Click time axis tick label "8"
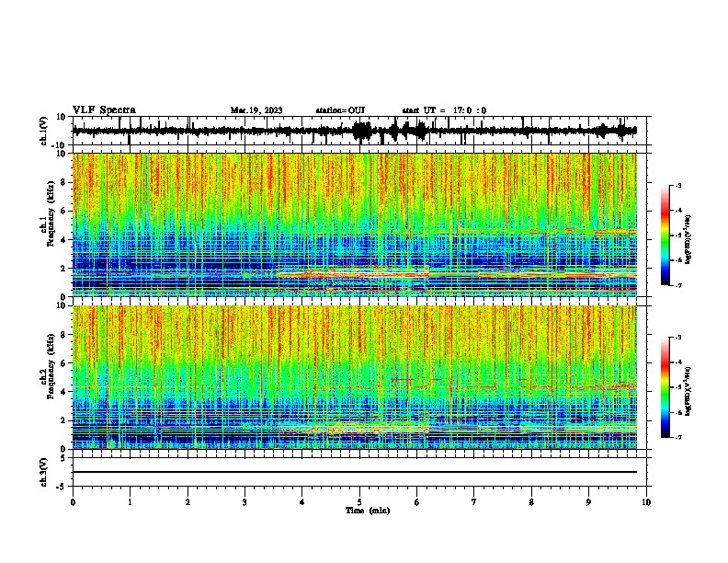The height and width of the screenshot is (563, 728). pyautogui.click(x=531, y=502)
